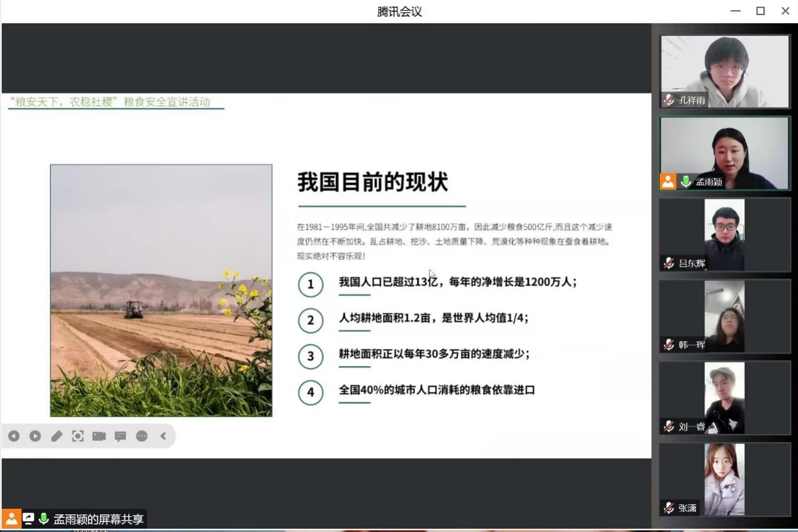798x532 pixels.
Task: Maximize the 腾讯会议 window
Action: click(760, 11)
